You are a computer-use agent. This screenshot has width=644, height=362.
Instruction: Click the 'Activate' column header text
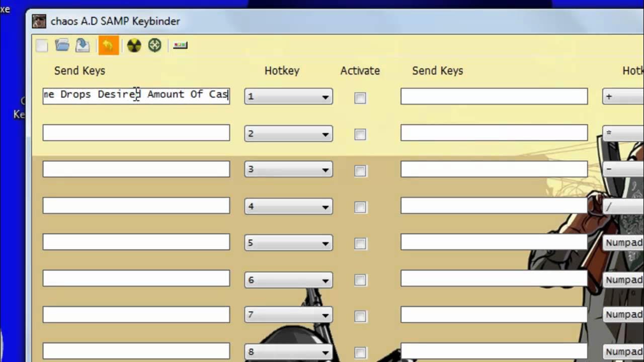click(360, 71)
